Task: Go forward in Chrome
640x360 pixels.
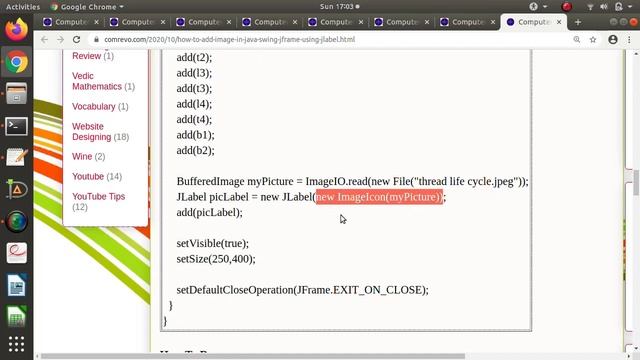Action: tap(60, 40)
